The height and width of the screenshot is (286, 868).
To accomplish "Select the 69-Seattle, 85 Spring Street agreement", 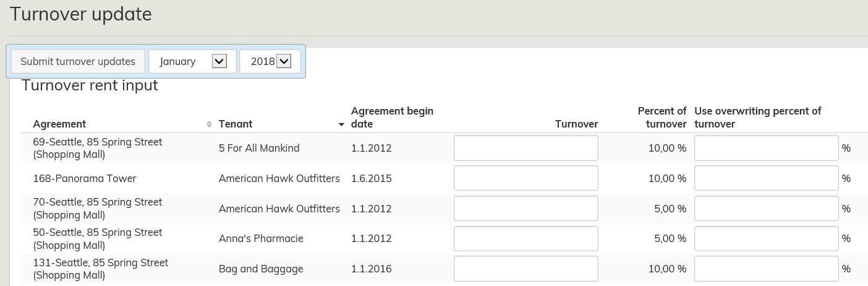I will pos(98,148).
